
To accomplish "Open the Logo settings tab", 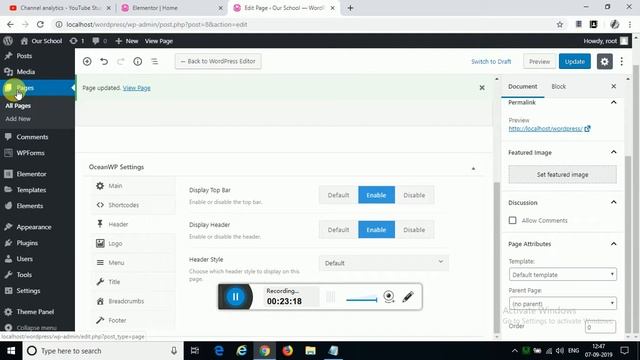I will 133,243.
